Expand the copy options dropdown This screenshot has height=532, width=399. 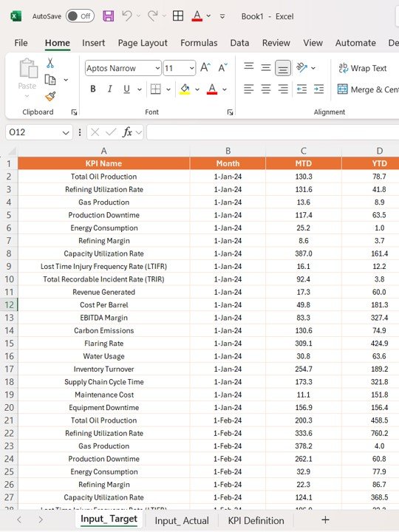[66, 80]
